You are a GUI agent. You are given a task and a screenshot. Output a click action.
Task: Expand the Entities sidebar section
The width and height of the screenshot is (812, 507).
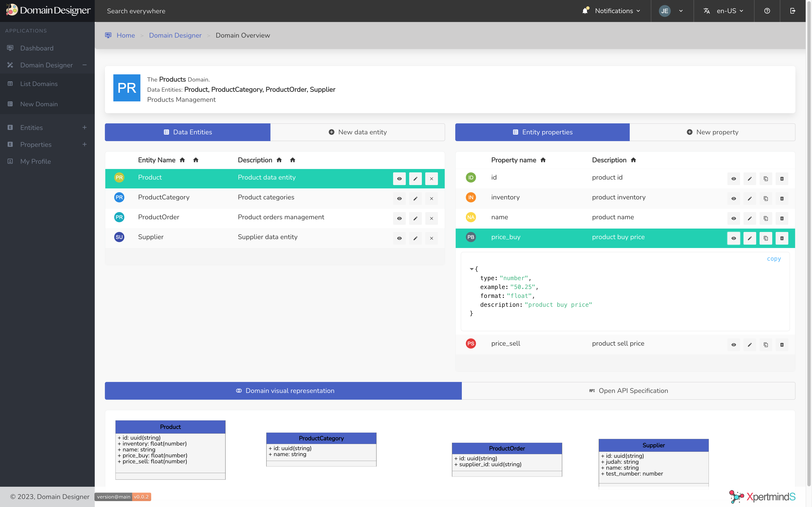pyautogui.click(x=85, y=127)
